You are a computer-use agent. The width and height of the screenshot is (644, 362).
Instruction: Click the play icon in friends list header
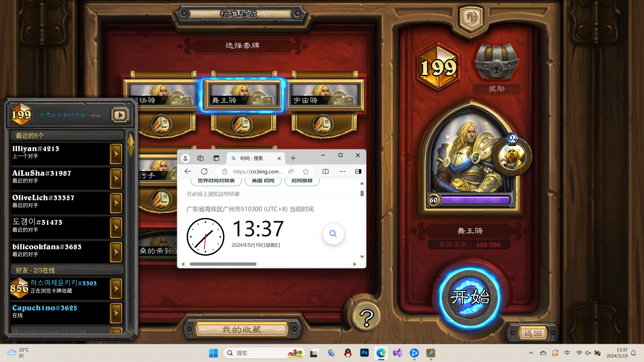point(120,115)
